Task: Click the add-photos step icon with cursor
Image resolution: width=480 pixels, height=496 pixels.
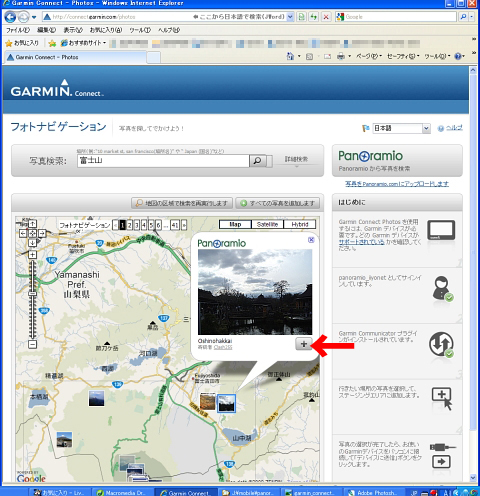Action: coord(442,398)
